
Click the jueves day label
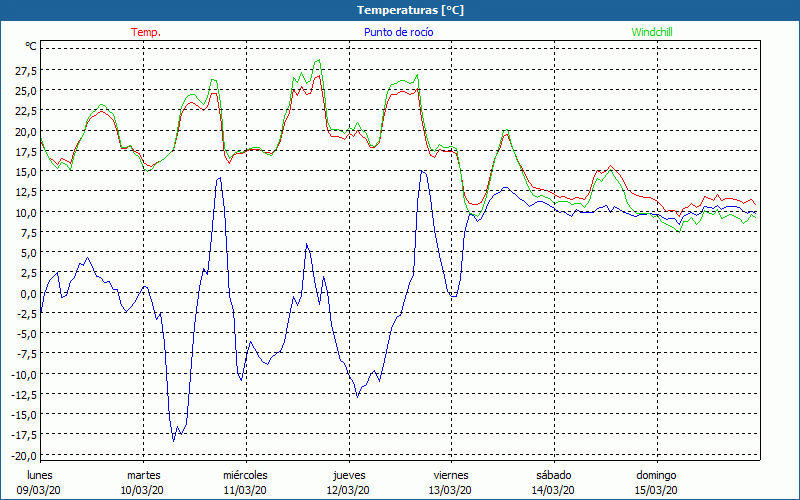tap(349, 475)
